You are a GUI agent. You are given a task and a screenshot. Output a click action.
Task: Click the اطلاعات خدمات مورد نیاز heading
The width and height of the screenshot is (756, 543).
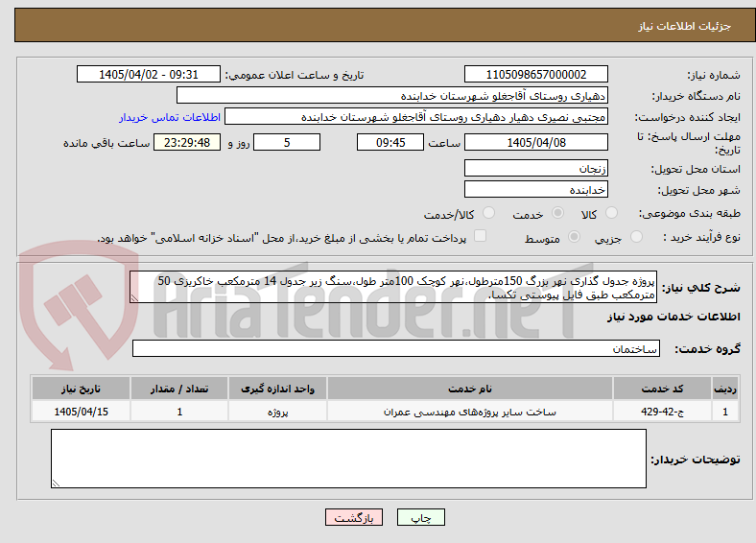673,317
